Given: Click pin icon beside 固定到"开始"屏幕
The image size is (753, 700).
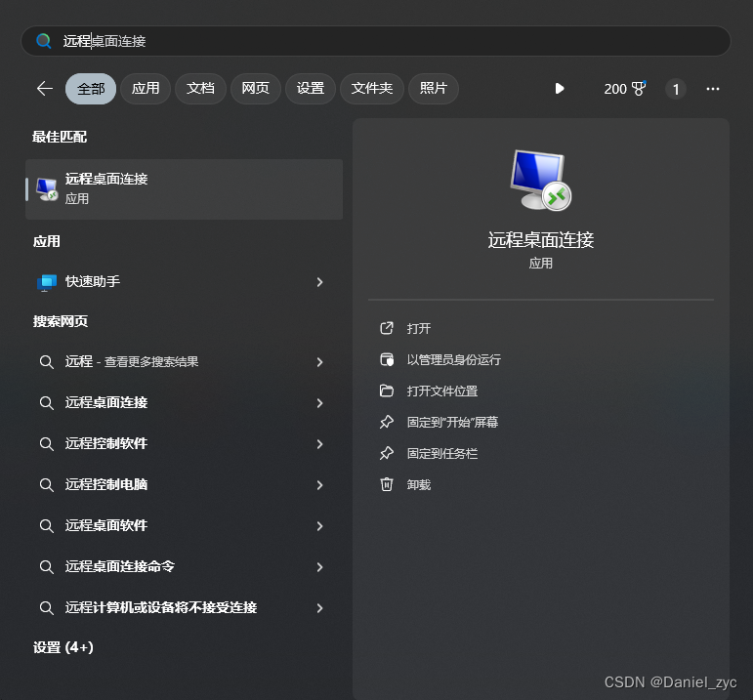Looking at the screenshot, I should [387, 422].
